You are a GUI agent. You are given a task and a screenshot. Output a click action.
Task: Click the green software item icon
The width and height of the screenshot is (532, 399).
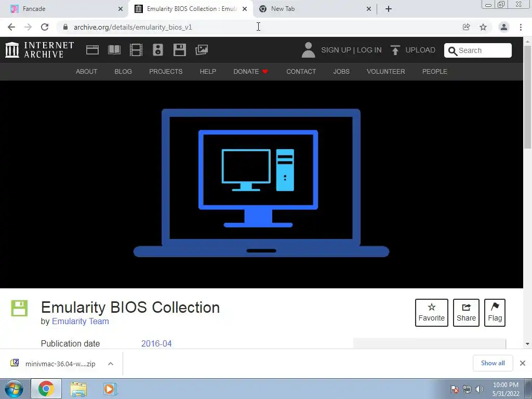click(x=19, y=308)
